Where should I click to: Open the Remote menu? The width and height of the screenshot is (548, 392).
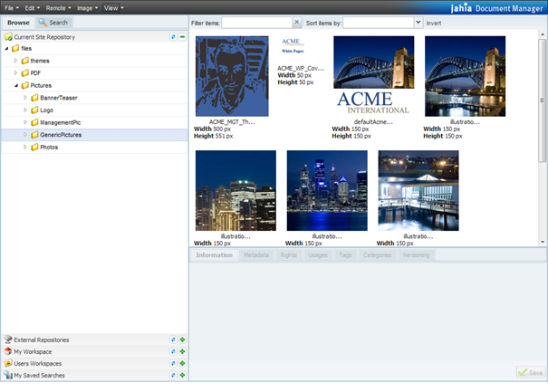58,7
